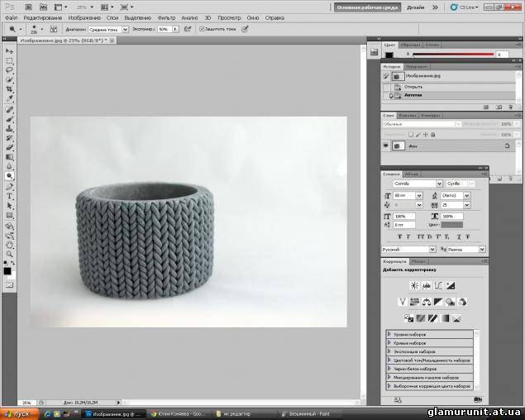Select the Type tool in toolbox
The width and height of the screenshot is (525, 420).
tap(9, 196)
